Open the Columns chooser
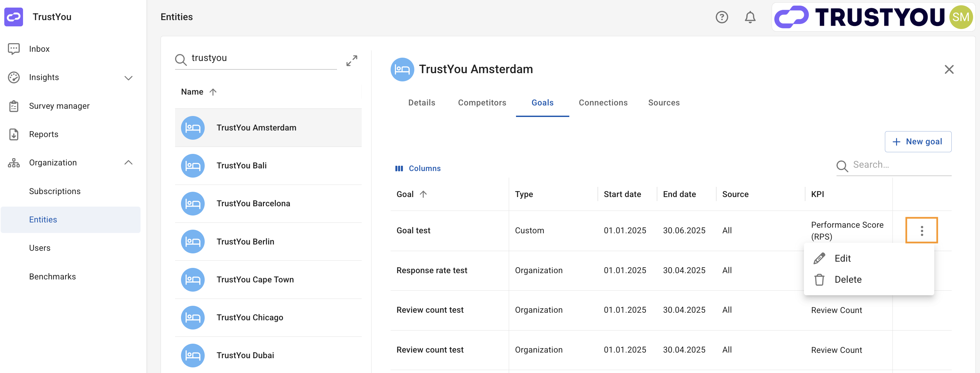 [x=418, y=168]
